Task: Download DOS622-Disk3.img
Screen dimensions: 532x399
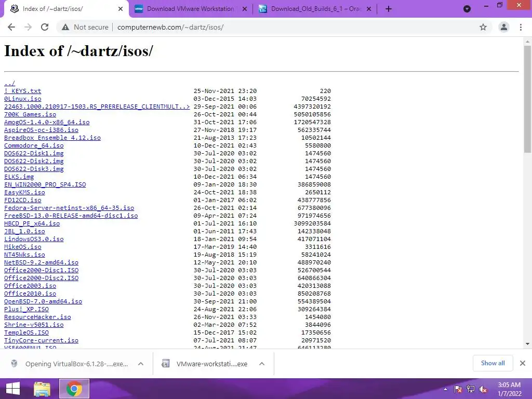Action: click(34, 169)
